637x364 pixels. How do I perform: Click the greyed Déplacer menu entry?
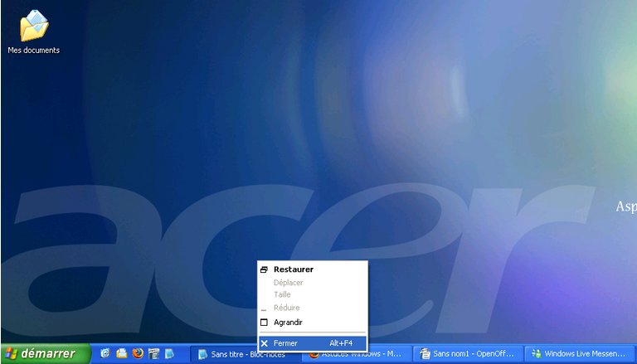click(313, 283)
